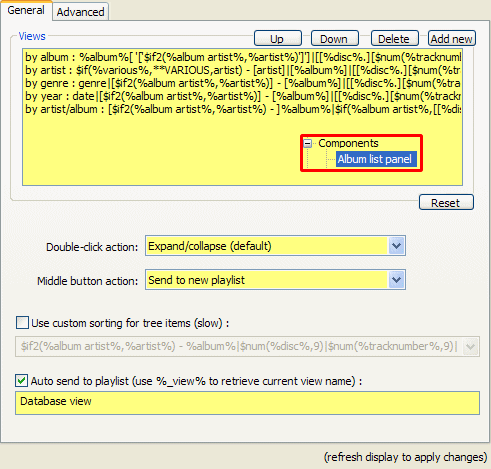This screenshot has height=469, width=491.
Task: Select the 'by year' view row
Action: 243,96
